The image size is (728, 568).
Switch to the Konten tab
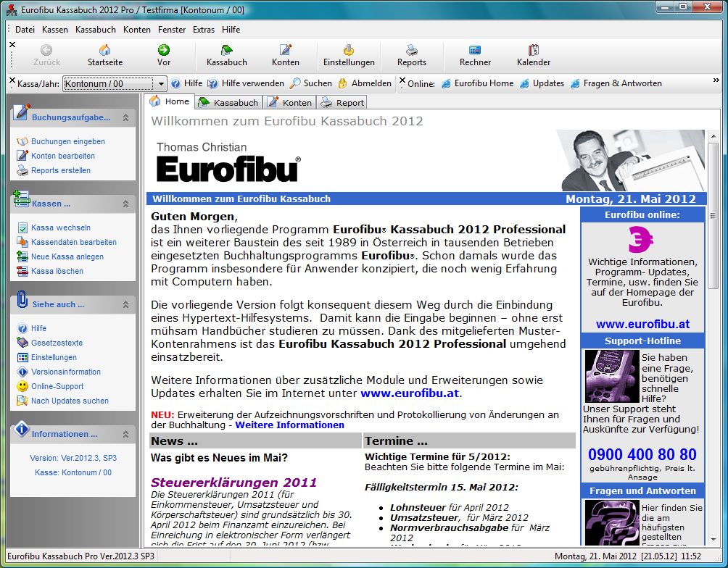point(290,103)
